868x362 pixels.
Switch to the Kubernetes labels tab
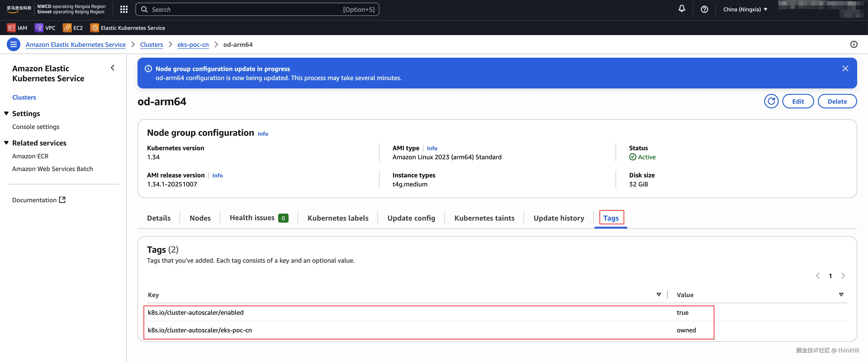(x=338, y=218)
